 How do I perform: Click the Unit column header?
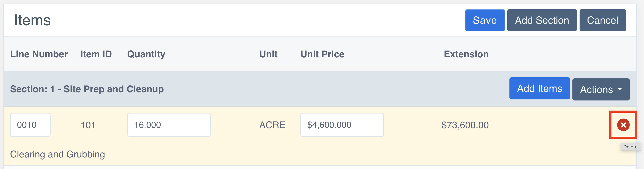268,54
